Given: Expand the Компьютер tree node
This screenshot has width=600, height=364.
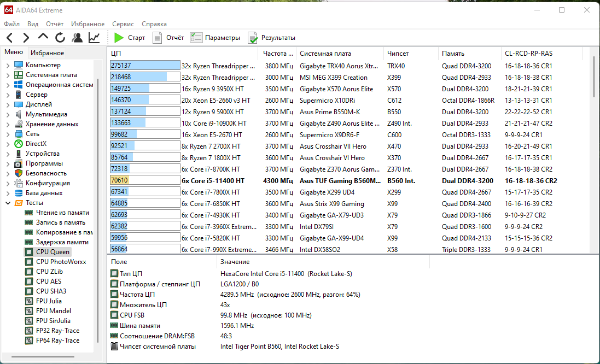Looking at the screenshot, I should point(8,66).
